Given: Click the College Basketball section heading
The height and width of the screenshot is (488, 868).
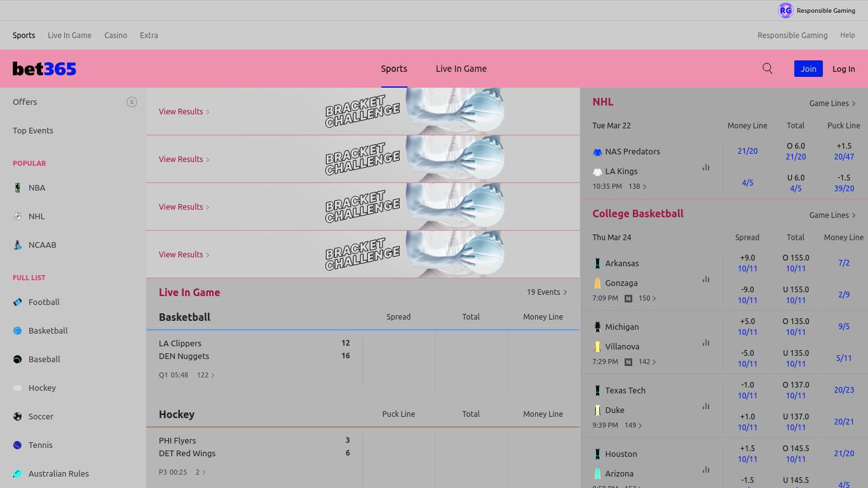Looking at the screenshot, I should click(x=638, y=213).
